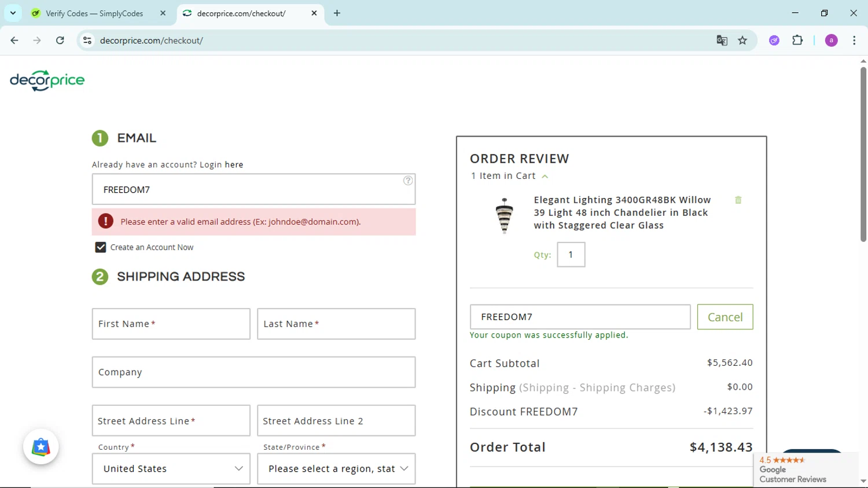
Task: Open the tab search dropdown arrow
Action: point(13,13)
